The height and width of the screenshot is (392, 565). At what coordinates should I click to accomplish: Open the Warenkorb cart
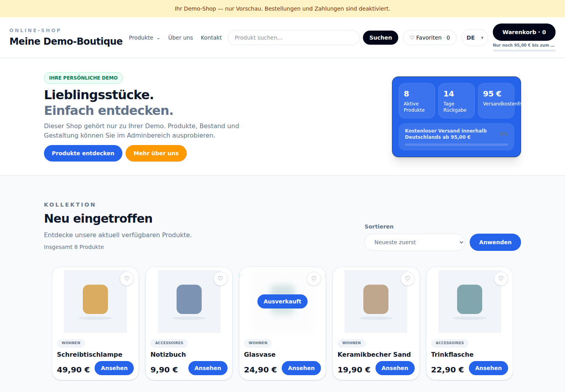524,32
